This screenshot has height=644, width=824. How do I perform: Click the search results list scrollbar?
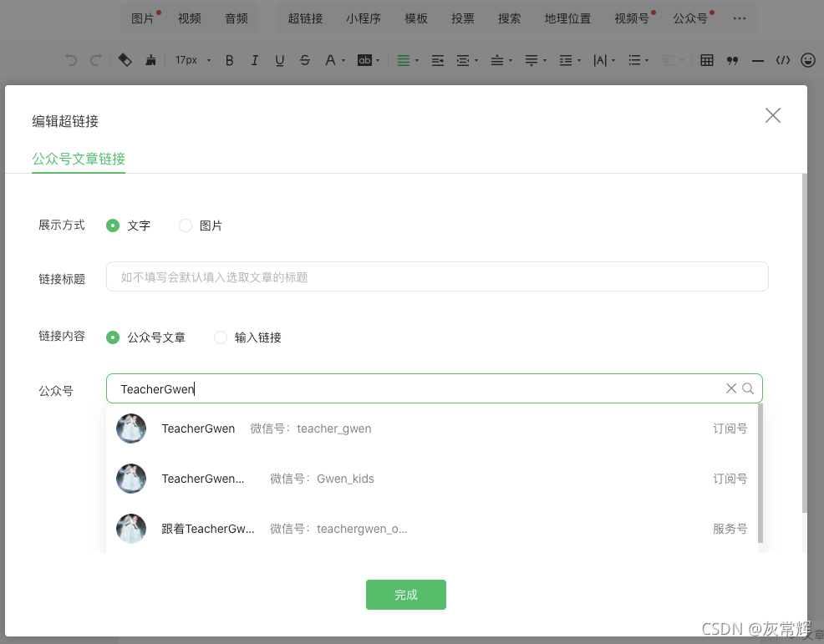click(760, 473)
